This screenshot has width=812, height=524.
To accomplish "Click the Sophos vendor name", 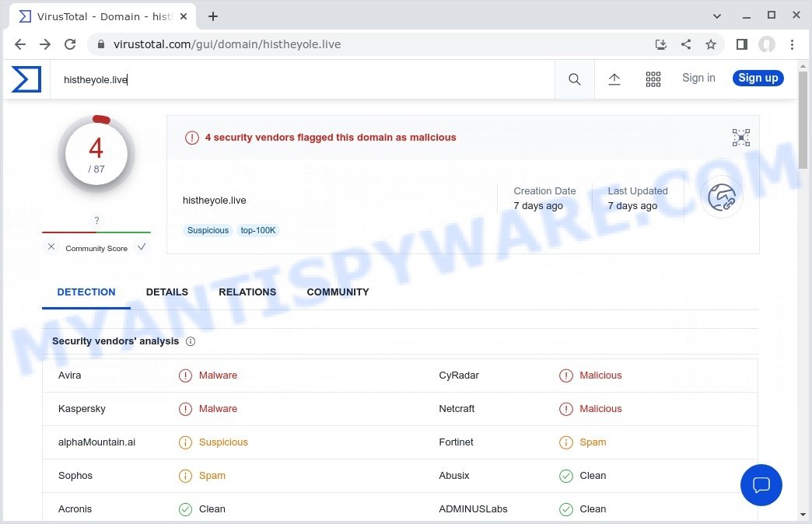I will 75,476.
